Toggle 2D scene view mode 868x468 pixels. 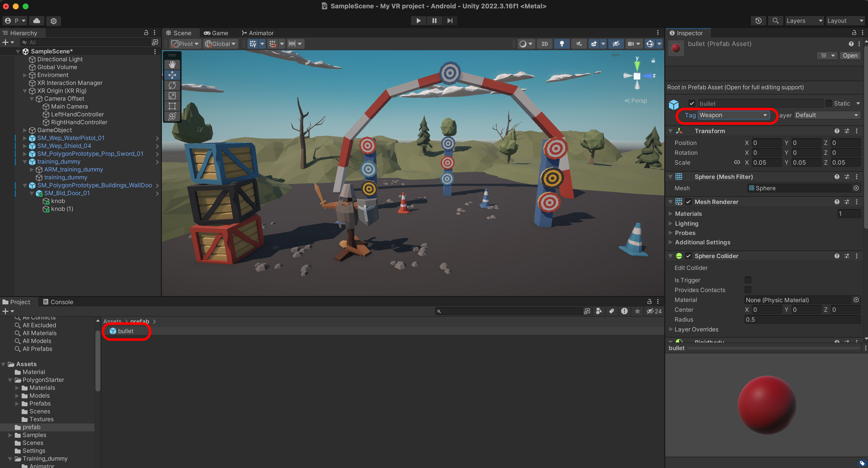[544, 44]
